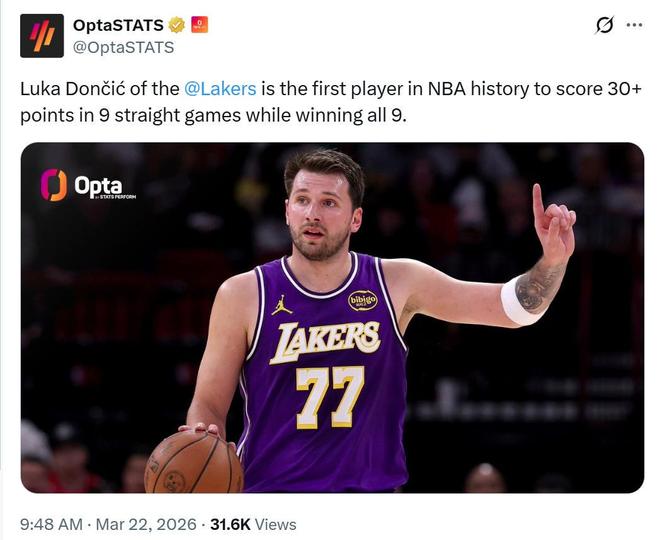The height and width of the screenshot is (540, 660).
Task: Click the number 77 on the jersey
Action: (x=330, y=396)
